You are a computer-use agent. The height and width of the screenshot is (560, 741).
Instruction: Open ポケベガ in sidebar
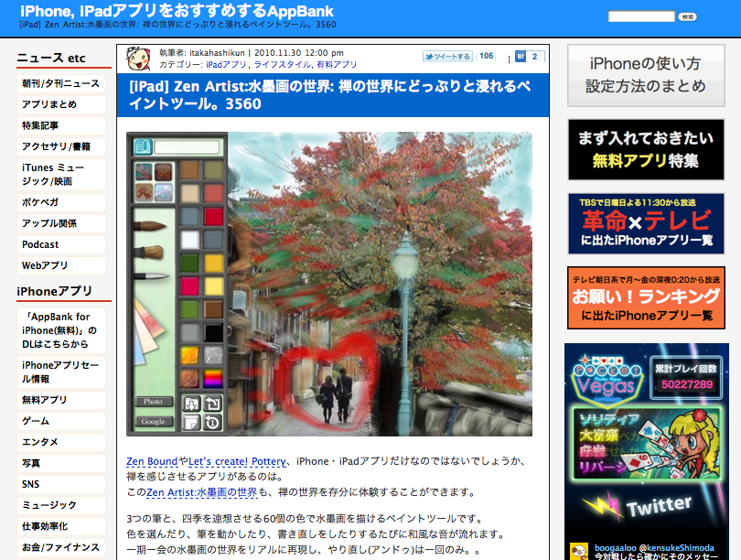point(61,202)
